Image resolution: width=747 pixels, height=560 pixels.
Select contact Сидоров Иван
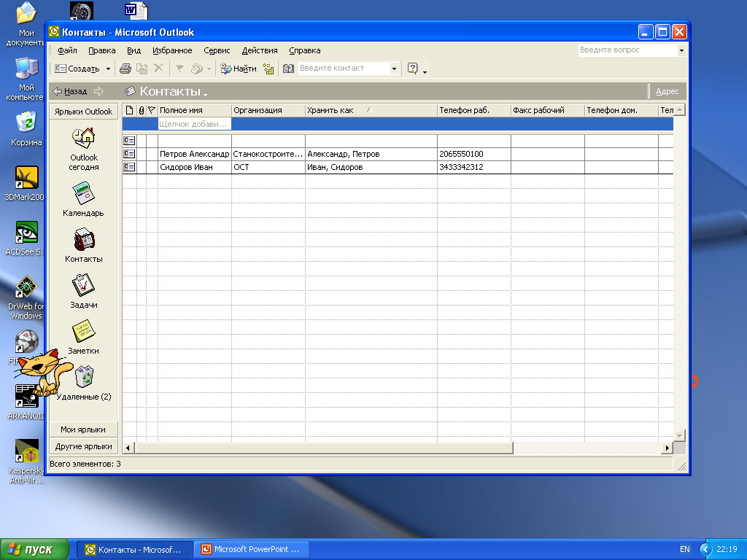click(194, 167)
